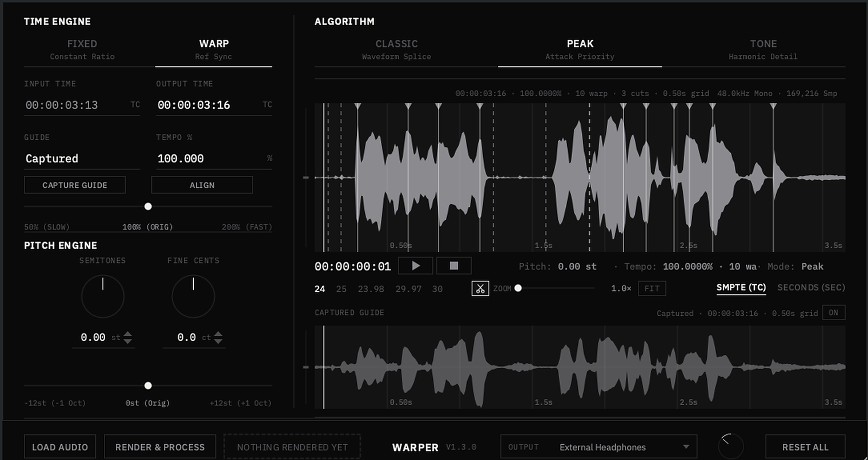This screenshot has height=460, width=868.
Task: Click the 0st (Orig) pitch label
Action: (148, 403)
